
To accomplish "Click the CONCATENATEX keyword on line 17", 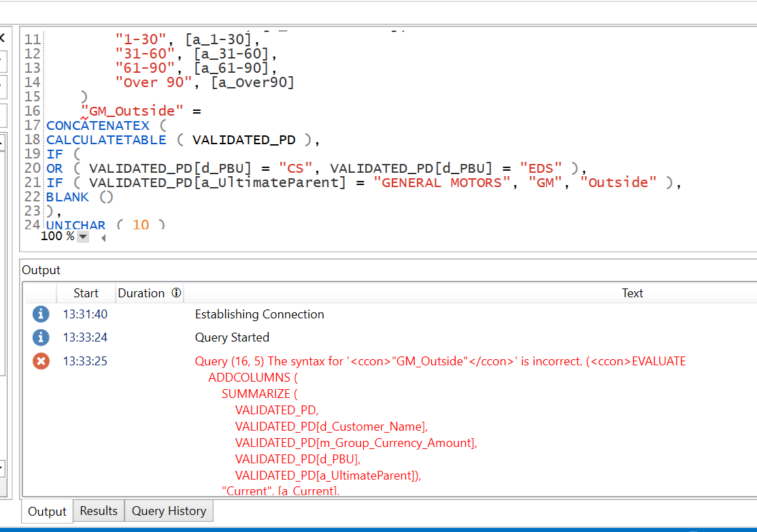I will (98, 126).
